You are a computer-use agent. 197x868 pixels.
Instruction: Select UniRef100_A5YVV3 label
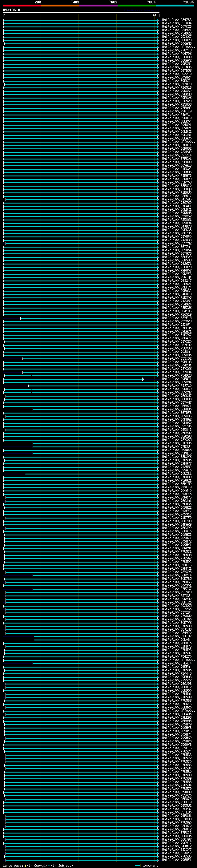pyautogui.click(x=177, y=321)
